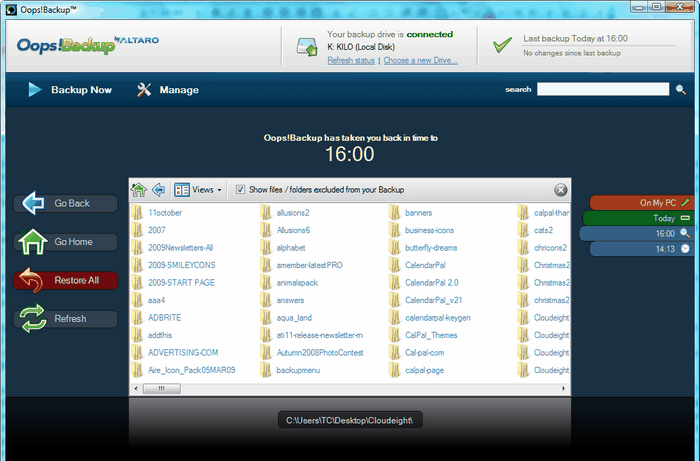
Task: Click the CalendarPal folder icon
Action: pos(394,265)
